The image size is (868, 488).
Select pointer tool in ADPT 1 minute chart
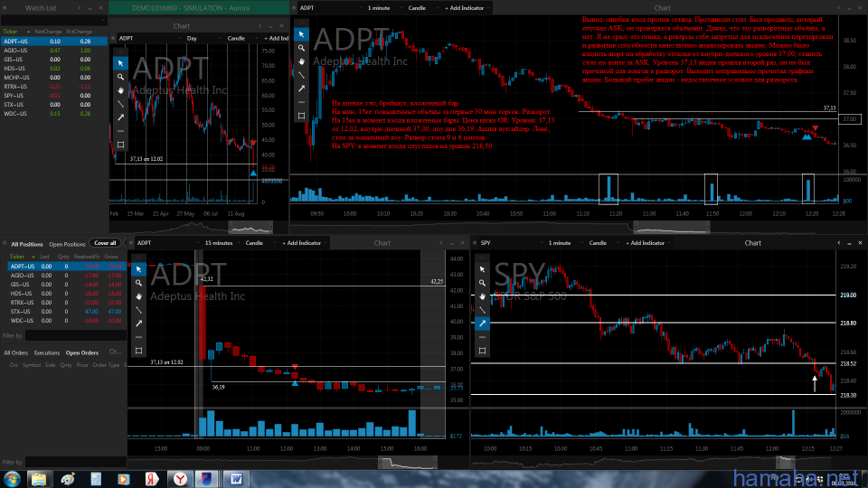(x=301, y=34)
